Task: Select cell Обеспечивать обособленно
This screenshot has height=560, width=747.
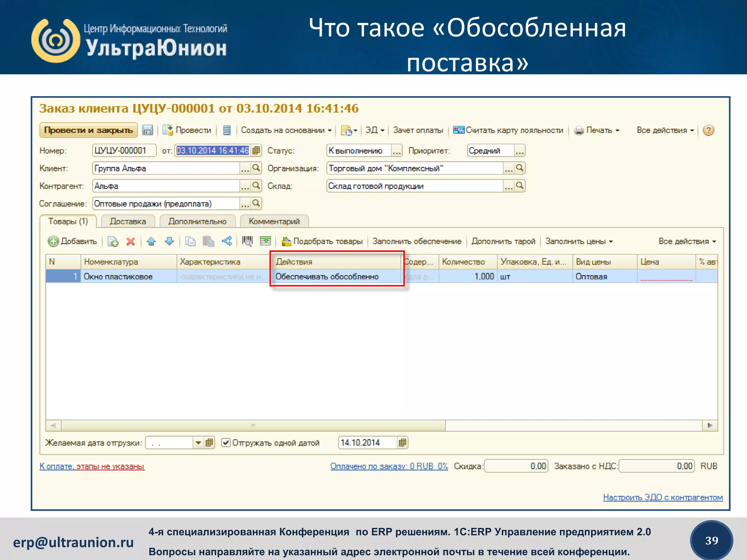Action: click(337, 276)
